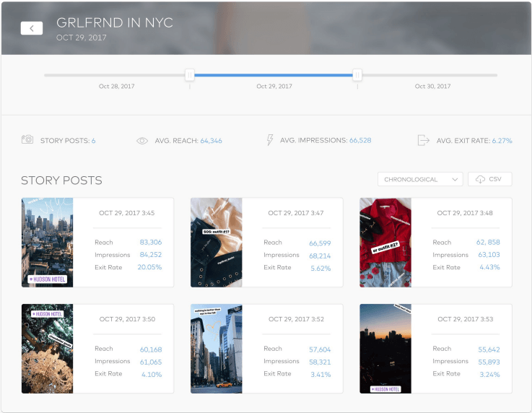532x413 pixels.
Task: Select the Oct 29, 2017 date label
Action: pyautogui.click(x=274, y=86)
